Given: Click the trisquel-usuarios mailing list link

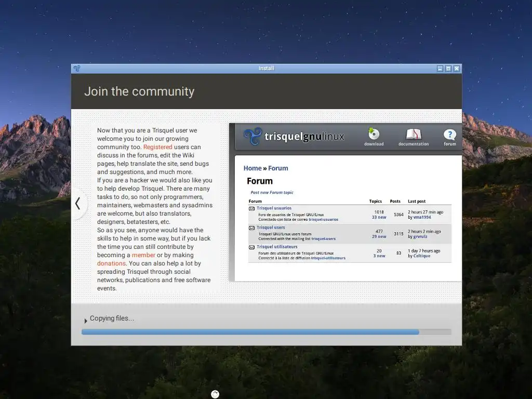Looking at the screenshot, I should click(323, 220).
